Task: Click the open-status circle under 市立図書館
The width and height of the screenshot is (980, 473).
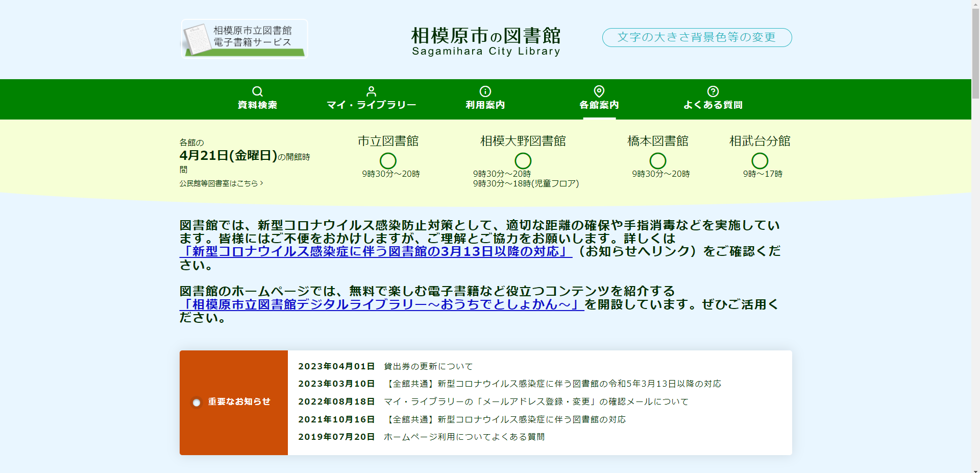Action: tap(388, 161)
